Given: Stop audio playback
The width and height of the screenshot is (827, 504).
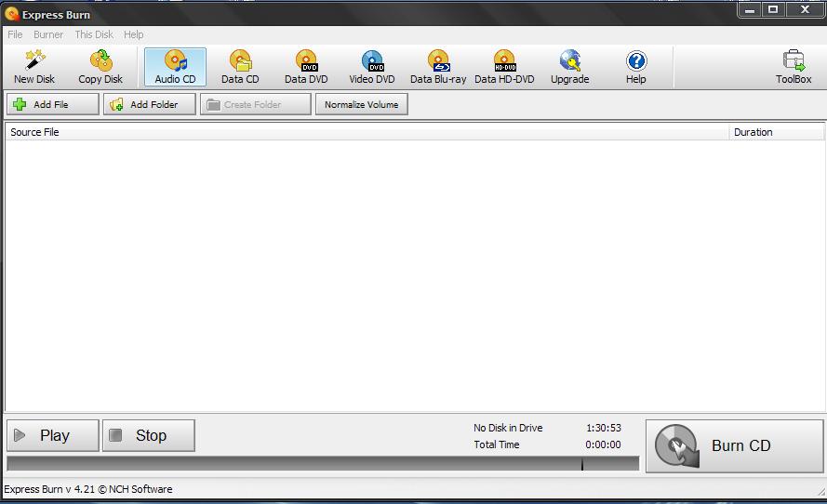Looking at the screenshot, I should pyautogui.click(x=149, y=435).
